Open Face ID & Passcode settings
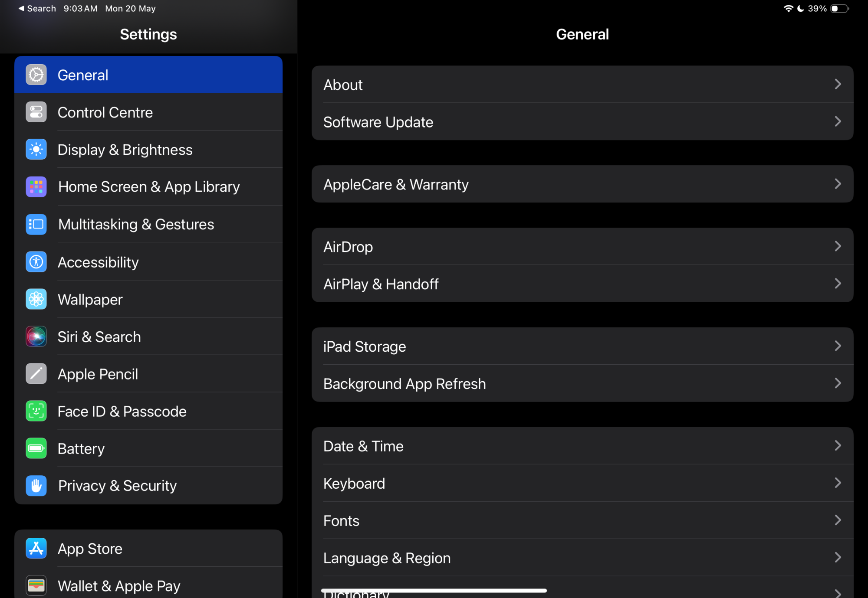 (148, 411)
